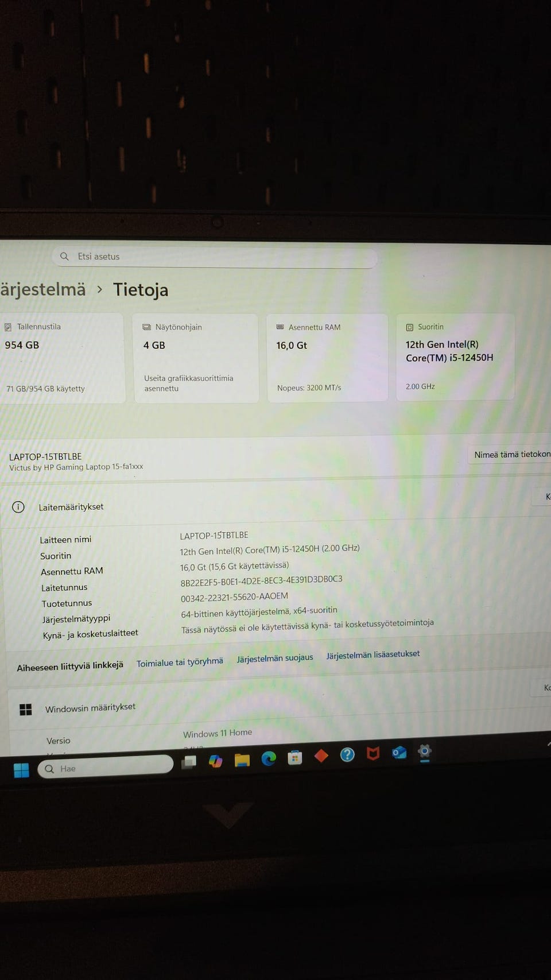The height and width of the screenshot is (980, 551).
Task: Open Järjestelmän lisäasetukset link
Action: click(x=373, y=654)
